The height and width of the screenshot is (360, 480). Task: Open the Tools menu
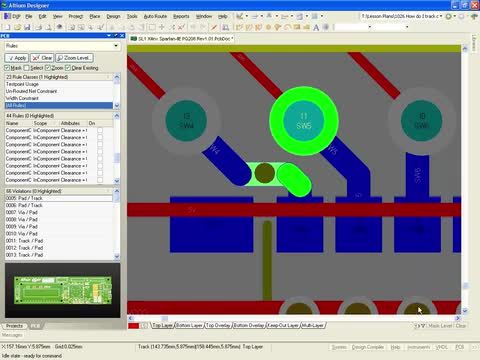point(132,16)
